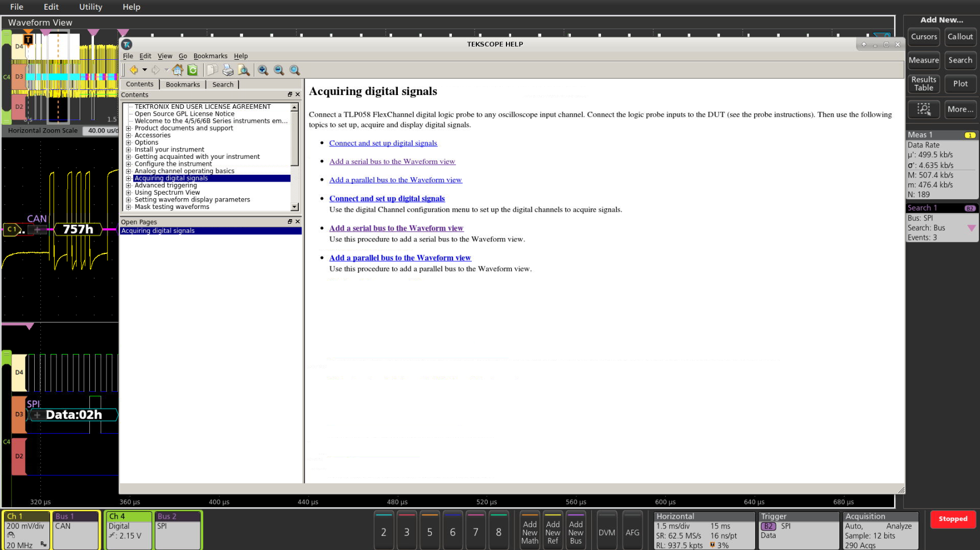Toggle the DVM button

607,532
